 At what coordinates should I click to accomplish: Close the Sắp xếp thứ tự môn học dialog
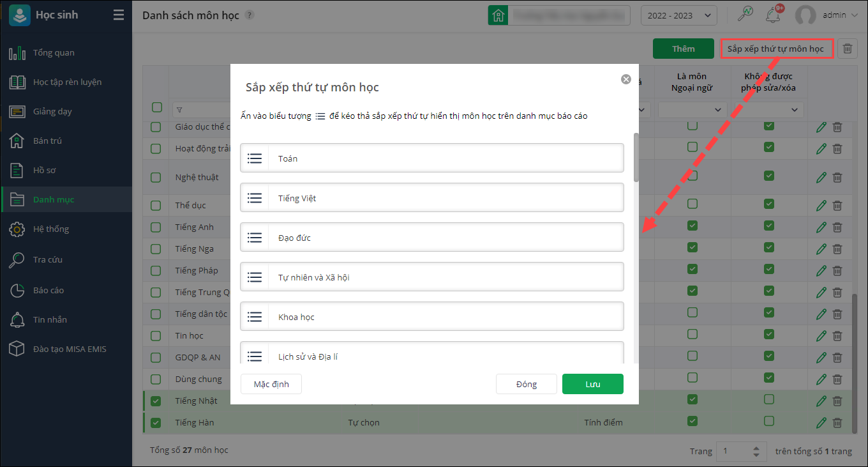[x=626, y=79]
